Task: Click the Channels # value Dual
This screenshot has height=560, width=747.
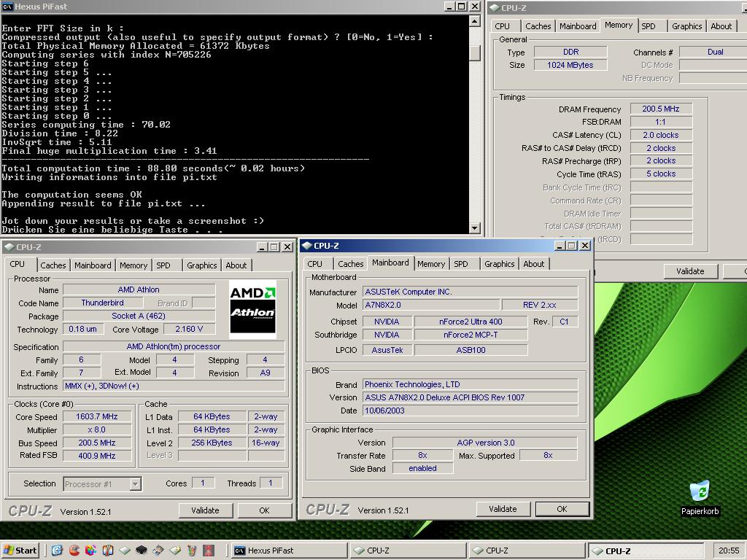Action: [x=713, y=52]
